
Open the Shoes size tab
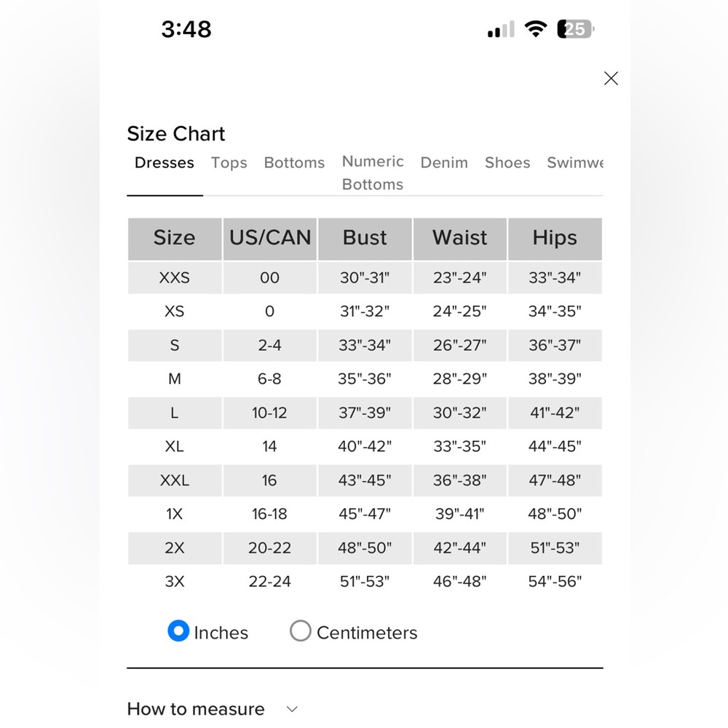507,163
